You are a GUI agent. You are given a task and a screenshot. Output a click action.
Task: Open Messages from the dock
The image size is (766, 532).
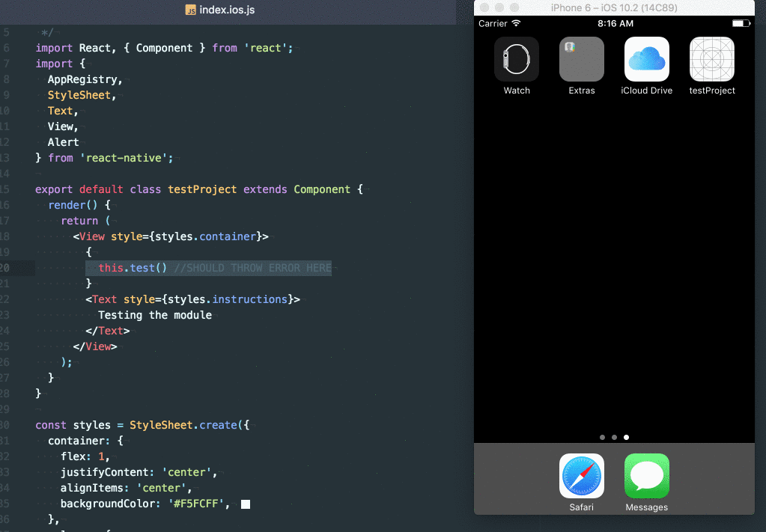pyautogui.click(x=647, y=476)
